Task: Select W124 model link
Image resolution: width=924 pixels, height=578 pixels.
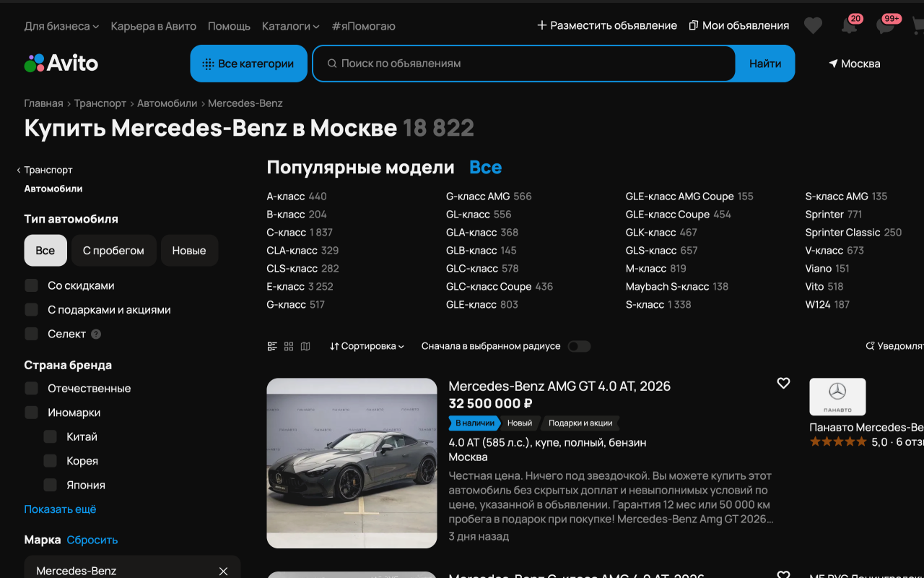Action: click(x=819, y=305)
